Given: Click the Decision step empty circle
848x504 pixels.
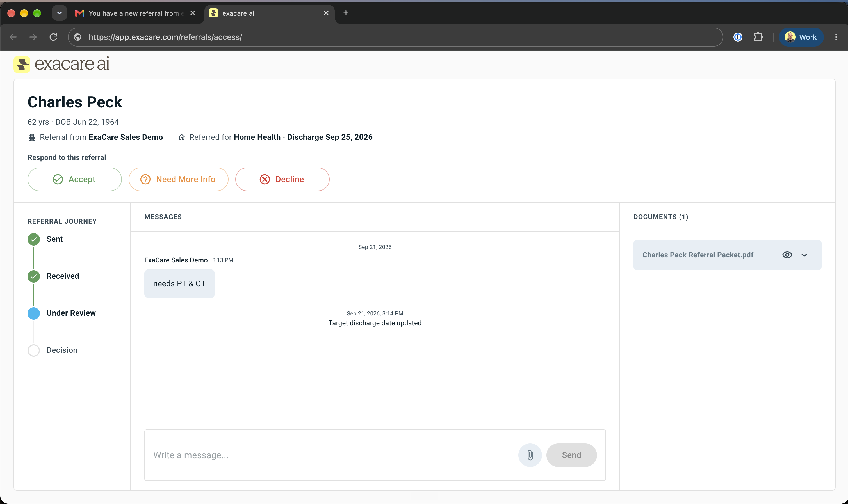Looking at the screenshot, I should (x=34, y=350).
